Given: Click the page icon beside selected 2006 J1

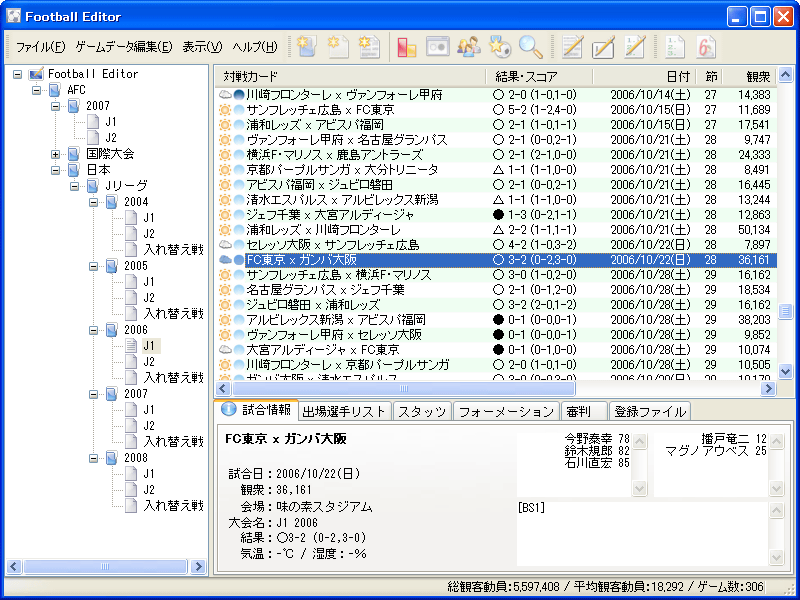Looking at the screenshot, I should point(132,346).
